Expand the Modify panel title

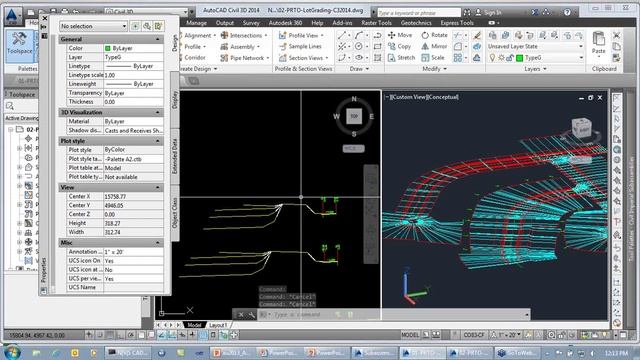(x=434, y=69)
